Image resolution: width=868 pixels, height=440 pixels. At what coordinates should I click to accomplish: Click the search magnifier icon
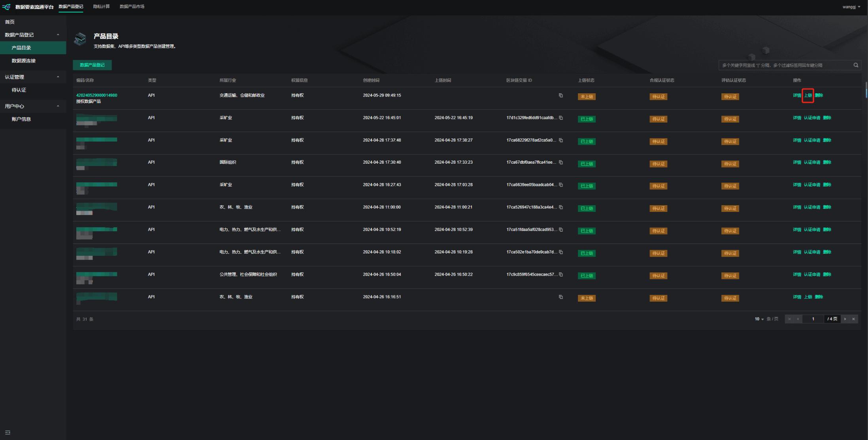(x=856, y=65)
